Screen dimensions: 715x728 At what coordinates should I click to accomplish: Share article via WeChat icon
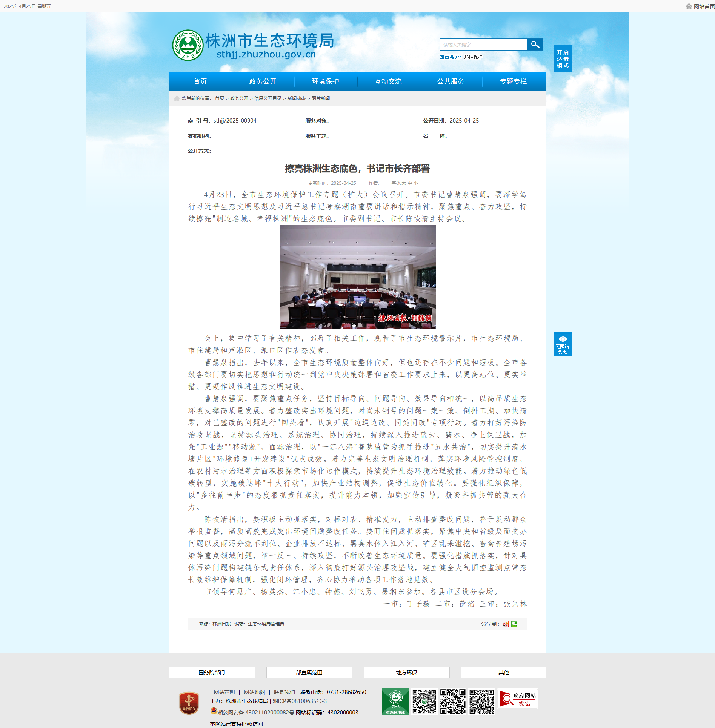514,624
